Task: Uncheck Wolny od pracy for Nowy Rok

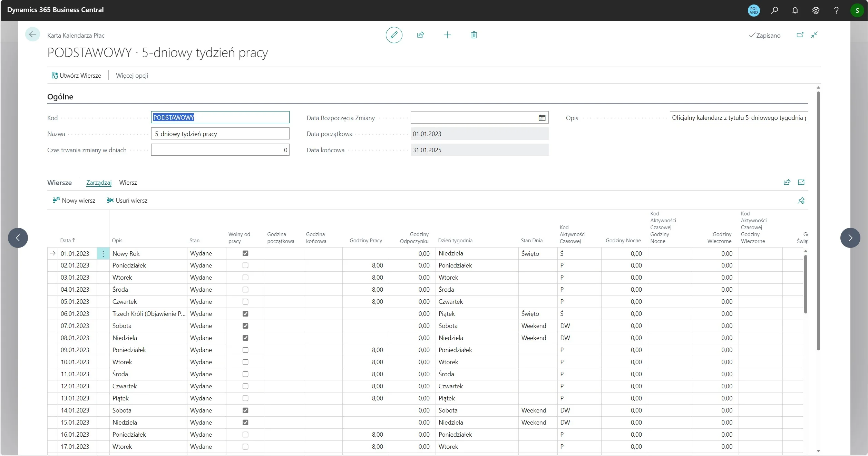Action: (245, 253)
